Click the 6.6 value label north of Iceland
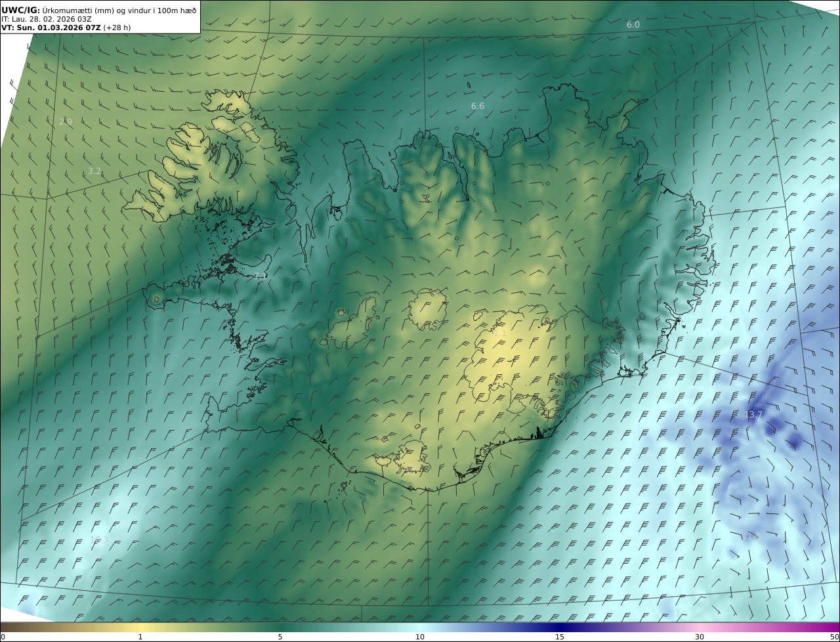Image resolution: width=840 pixels, height=642 pixels. pyautogui.click(x=478, y=106)
